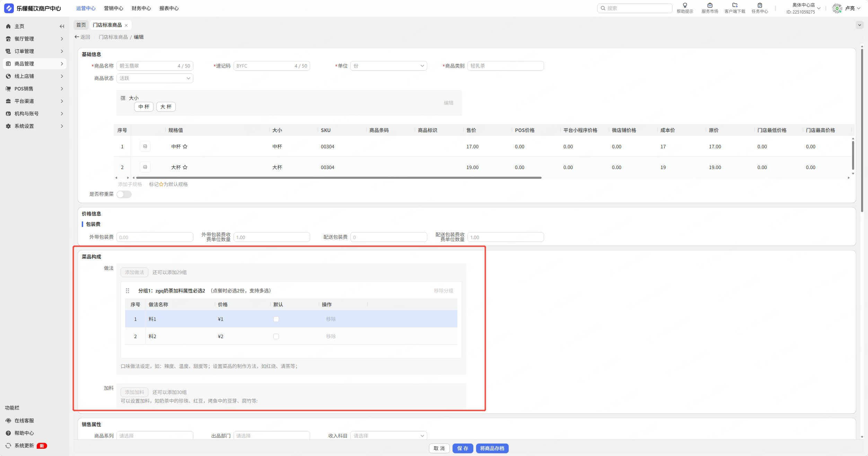Open the 服务市场 icon in header
Screen dimensions: 868x456
[x=710, y=6]
